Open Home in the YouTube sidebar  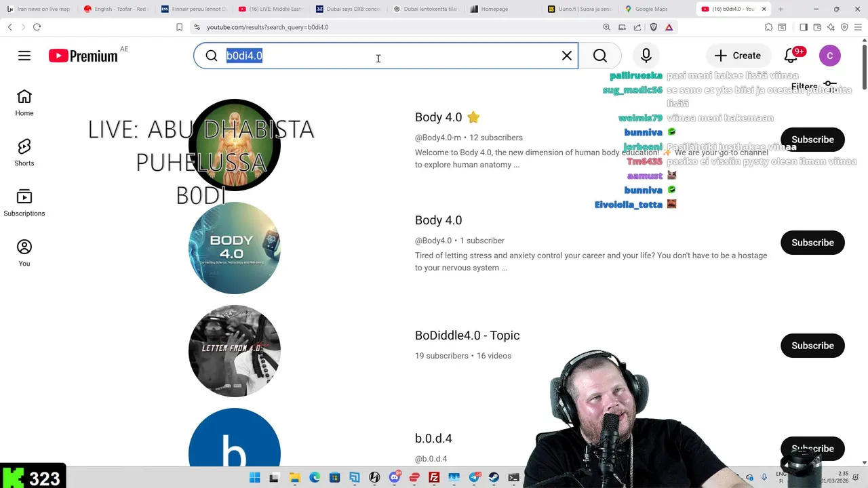(x=24, y=103)
